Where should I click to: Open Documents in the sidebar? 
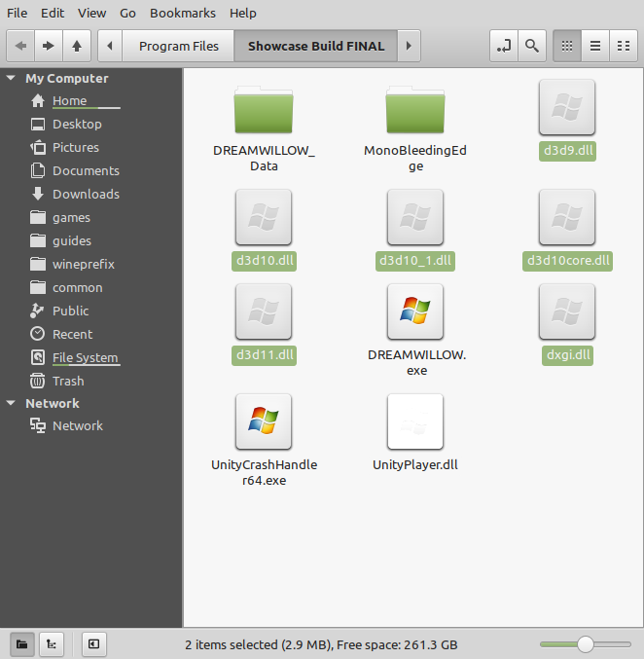pyautogui.click(x=91, y=171)
